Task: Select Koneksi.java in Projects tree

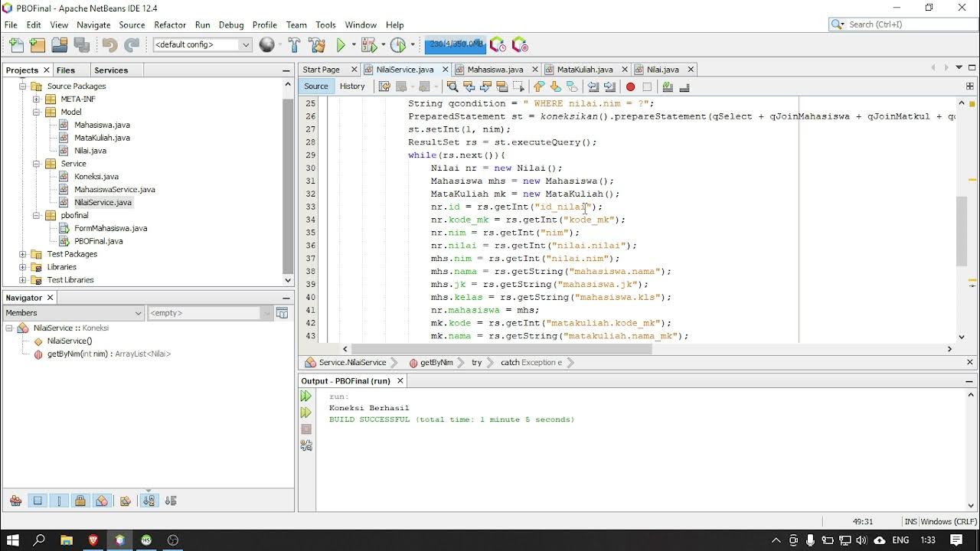Action: (x=96, y=177)
